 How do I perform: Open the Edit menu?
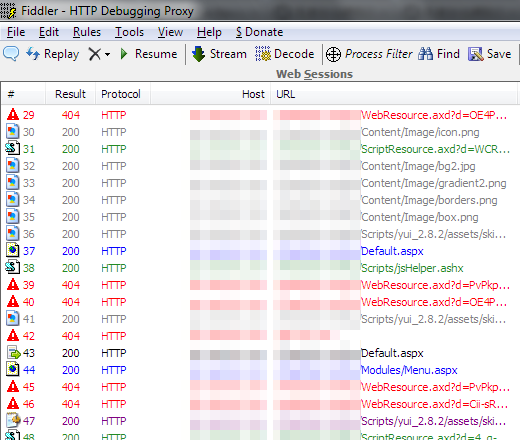click(x=49, y=32)
